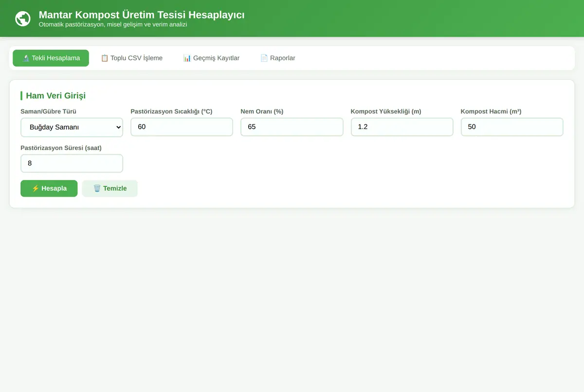Focus the Pastörizasyon Sıcaklığı input field

[182, 127]
